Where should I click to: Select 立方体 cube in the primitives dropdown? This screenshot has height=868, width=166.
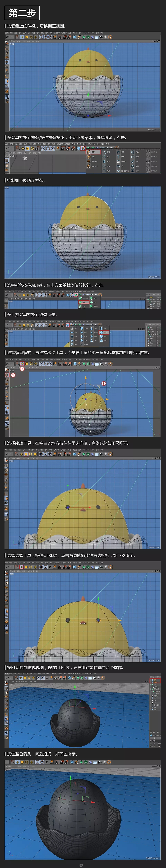tap(84, 328)
